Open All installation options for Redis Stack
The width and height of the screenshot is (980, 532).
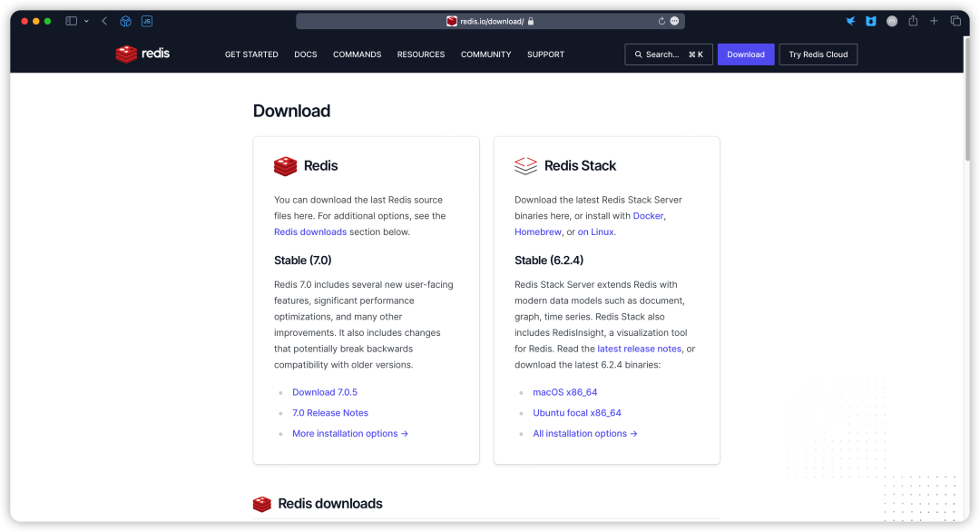click(585, 433)
